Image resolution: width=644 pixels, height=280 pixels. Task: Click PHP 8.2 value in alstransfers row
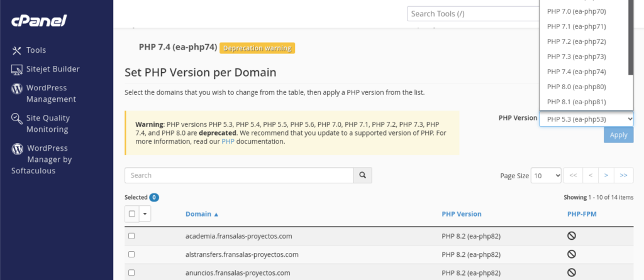point(471,254)
